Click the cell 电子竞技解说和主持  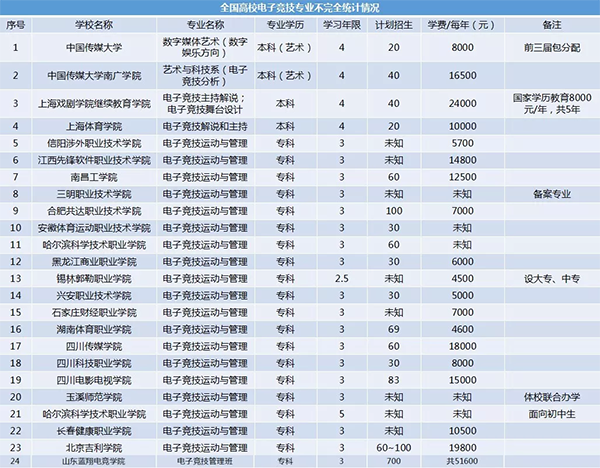(x=205, y=126)
